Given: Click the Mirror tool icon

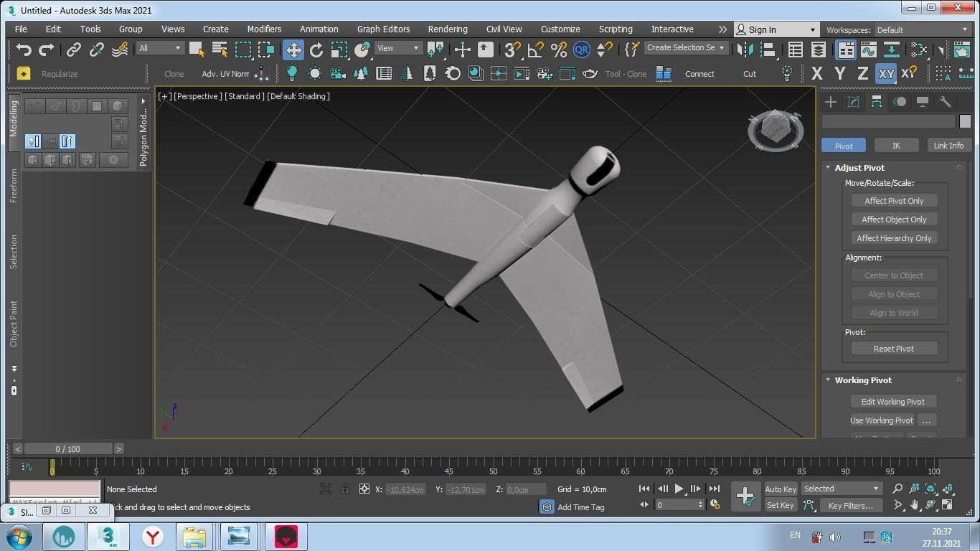Looking at the screenshot, I should pyautogui.click(x=745, y=50).
